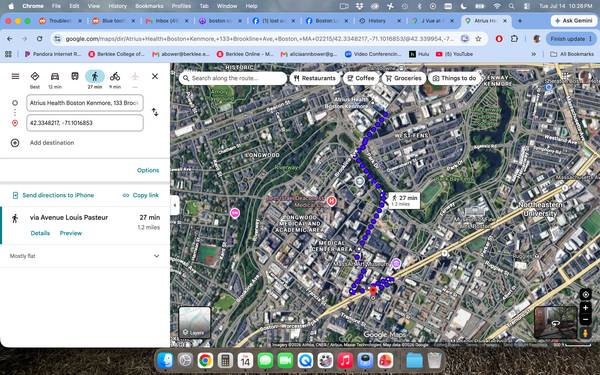
Task: Open Ask Gemini
Action: tap(574, 21)
